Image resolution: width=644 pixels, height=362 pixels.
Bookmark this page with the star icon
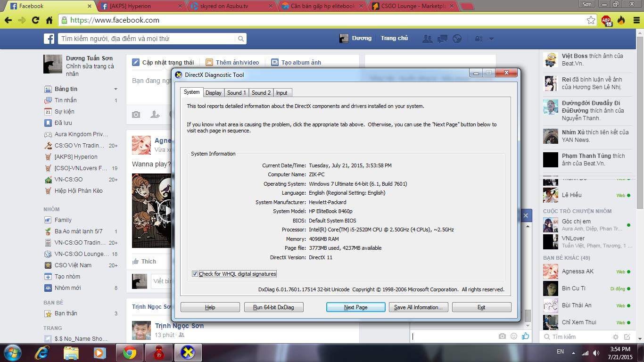[x=591, y=20]
